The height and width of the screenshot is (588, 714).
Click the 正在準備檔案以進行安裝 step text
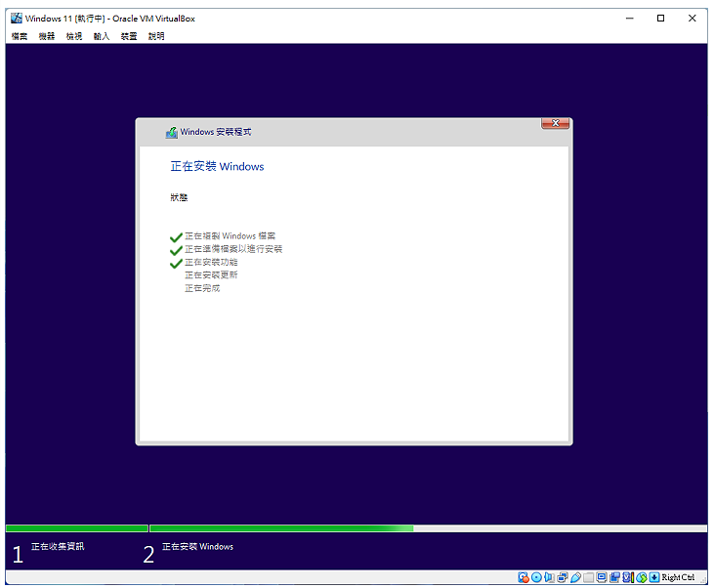point(233,249)
